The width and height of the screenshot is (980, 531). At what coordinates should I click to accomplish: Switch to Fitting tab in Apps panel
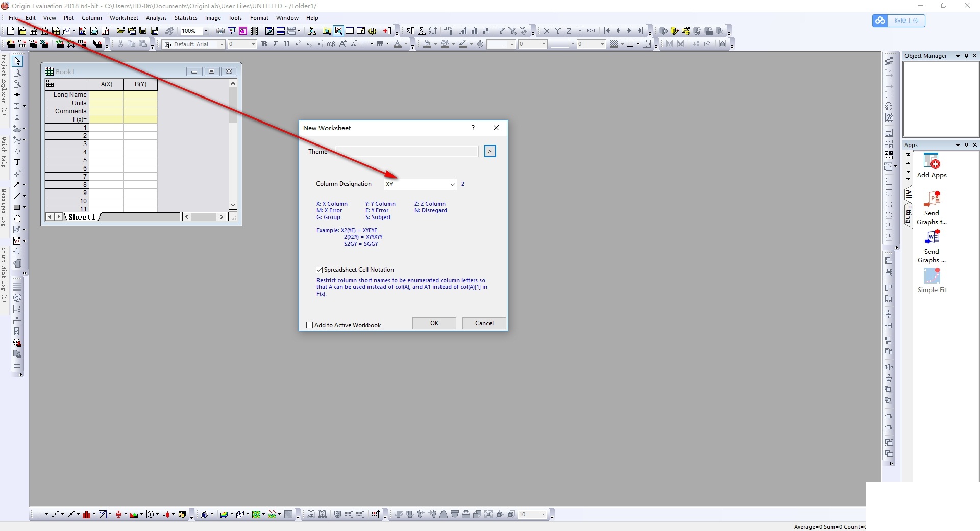(x=909, y=214)
